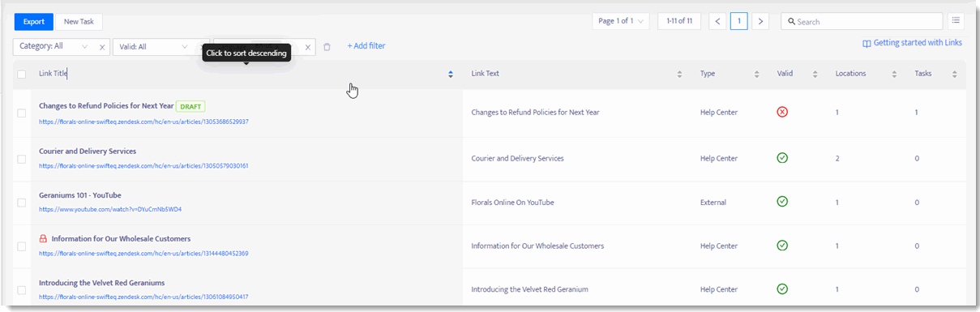Open the column settings list icon
980x312 pixels.
tap(956, 21)
